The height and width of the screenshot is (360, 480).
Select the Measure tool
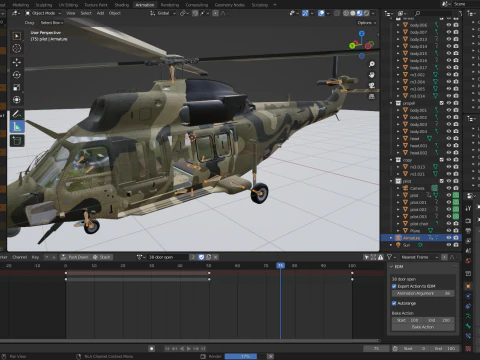17,127
